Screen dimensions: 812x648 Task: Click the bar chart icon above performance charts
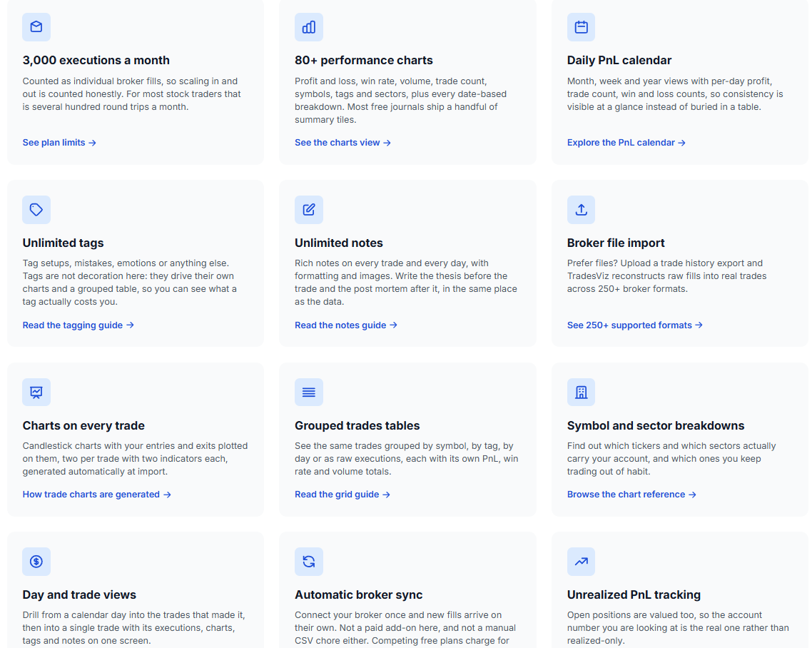pos(309,27)
